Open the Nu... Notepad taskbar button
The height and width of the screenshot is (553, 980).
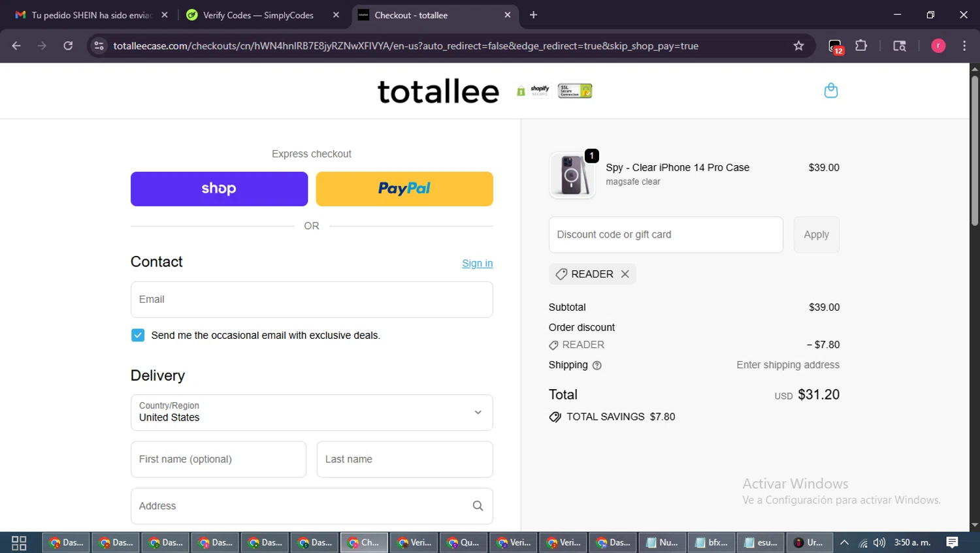click(662, 543)
